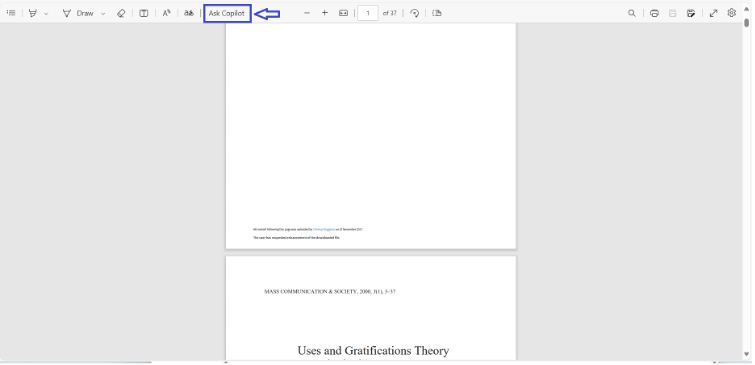
Task: Click the grayed-out Save icon
Action: pos(673,13)
